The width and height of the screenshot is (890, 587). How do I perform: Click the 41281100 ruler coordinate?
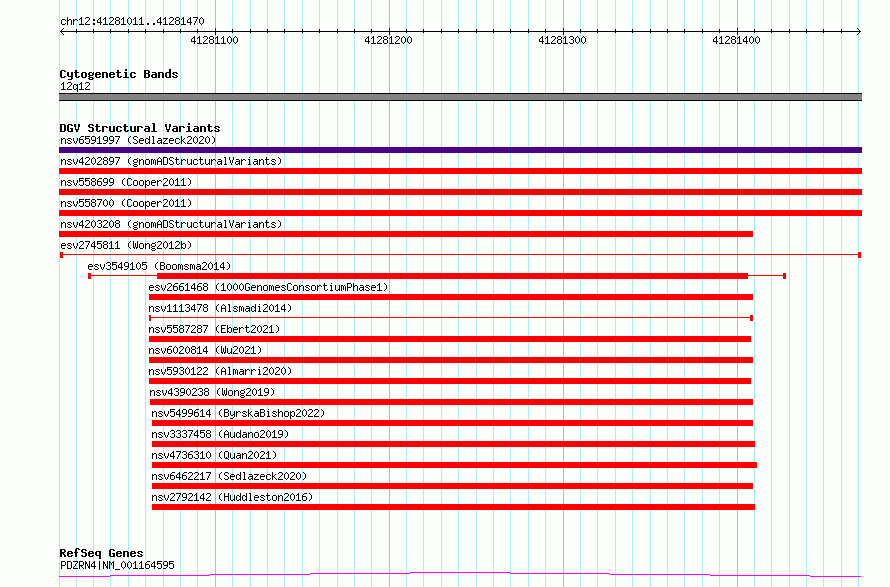214,40
